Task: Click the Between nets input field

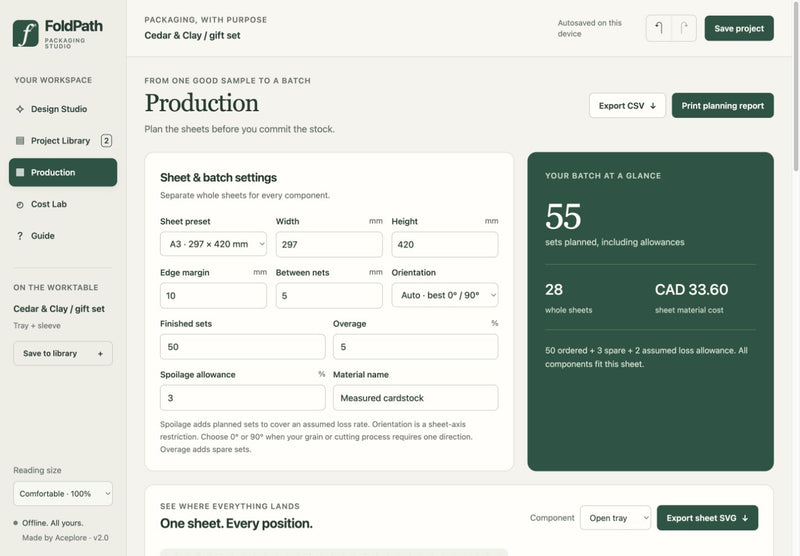Action: [329, 296]
